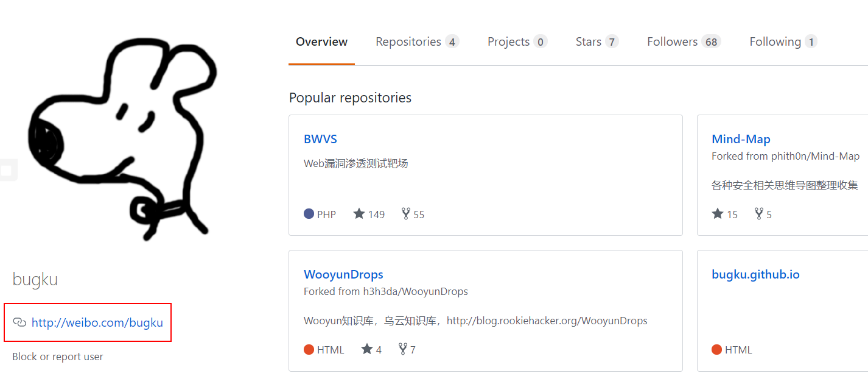
Task: Click the fork icon showing 55 on BWVS
Action: coord(406,214)
